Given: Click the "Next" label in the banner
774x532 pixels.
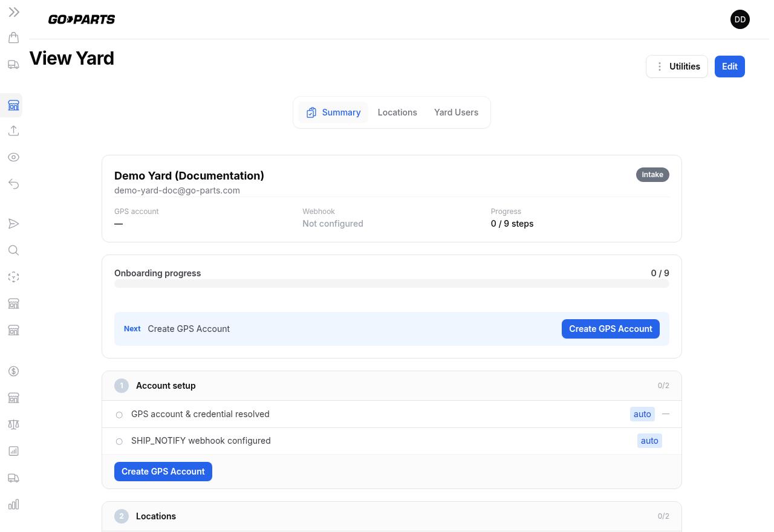Looking at the screenshot, I should 132,329.
